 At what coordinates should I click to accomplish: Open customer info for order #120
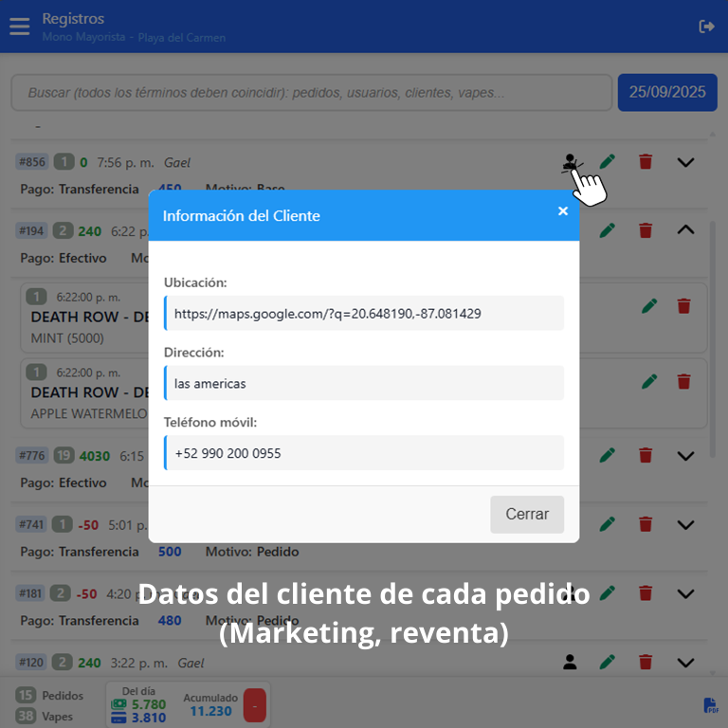coord(569,663)
